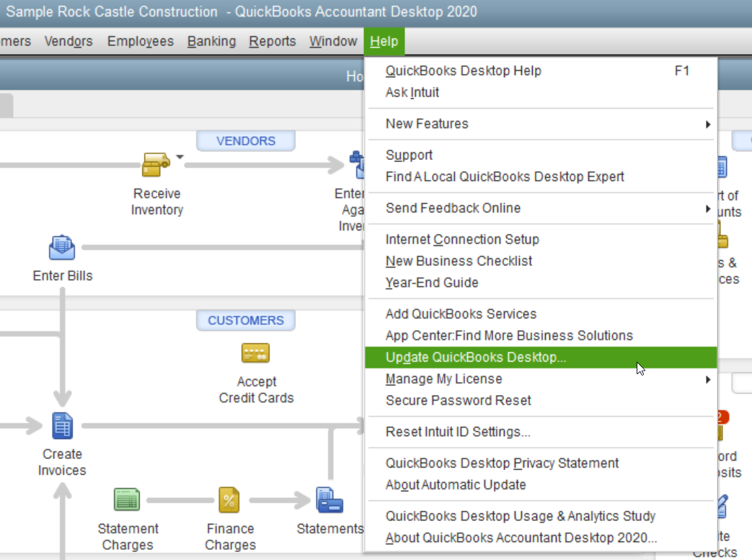Select the Accept Credit Cards icon
Screen dimensions: 752x560
256,354
